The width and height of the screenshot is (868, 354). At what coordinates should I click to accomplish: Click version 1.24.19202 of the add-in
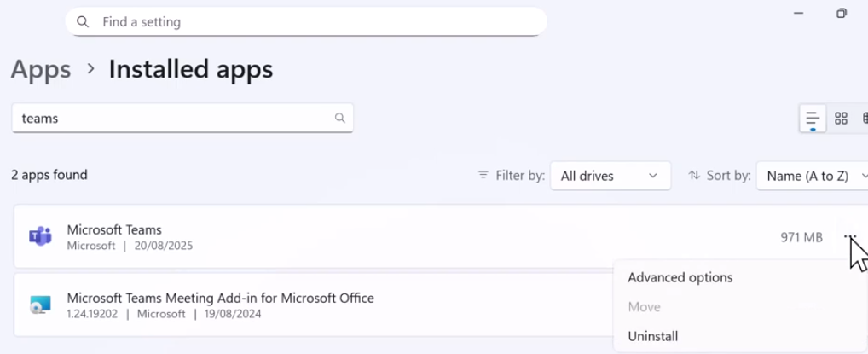[x=92, y=314]
